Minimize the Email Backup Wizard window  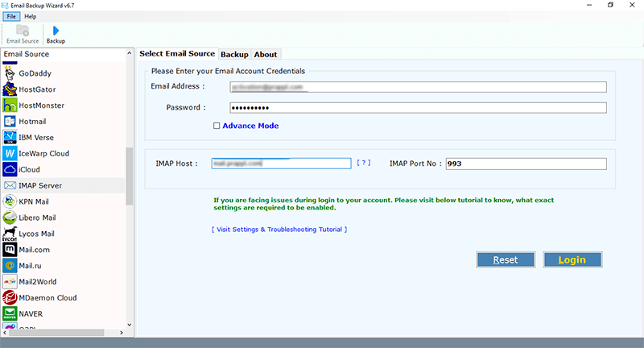tap(589, 5)
